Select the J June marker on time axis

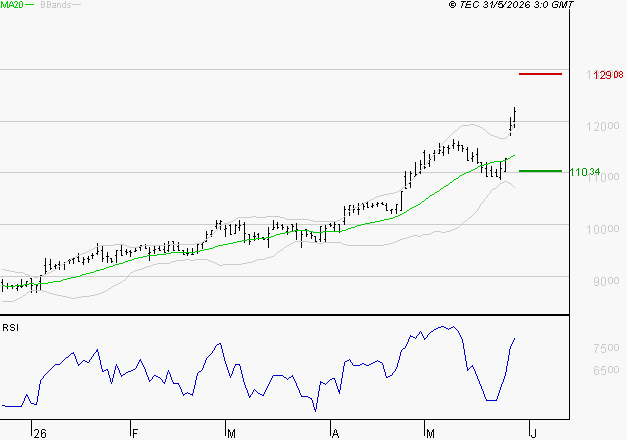click(533, 433)
